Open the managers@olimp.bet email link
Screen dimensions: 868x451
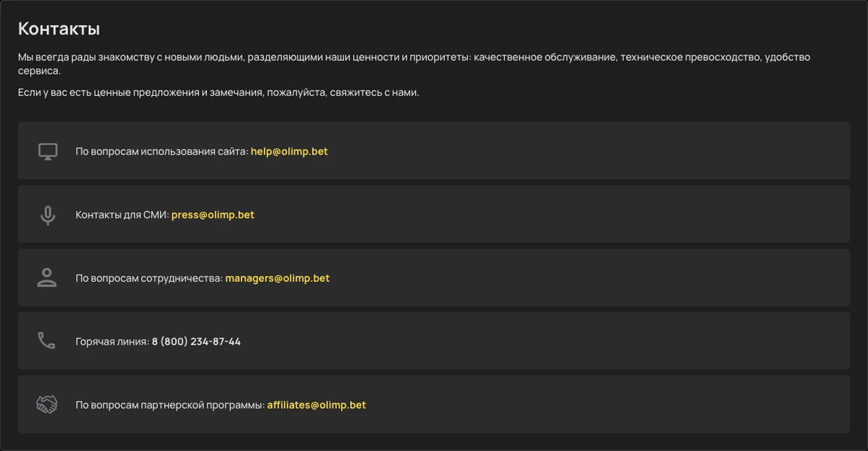278,278
